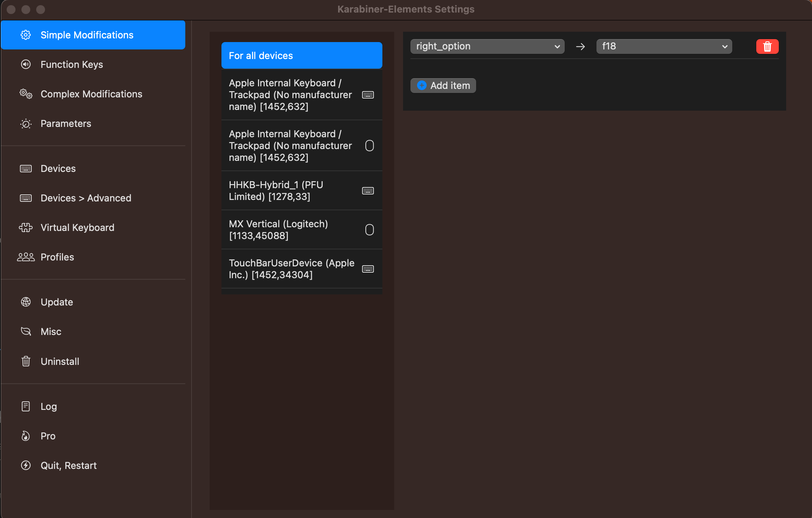Screen dimensions: 812x518
Task: Click the Function Keys speaker icon
Action: coord(26,65)
